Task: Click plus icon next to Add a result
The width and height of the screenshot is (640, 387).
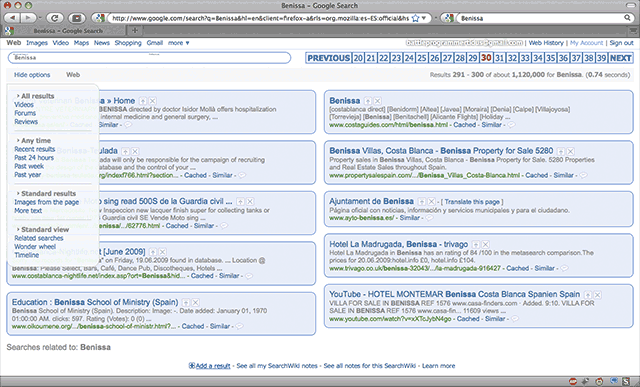Action: pos(191,365)
